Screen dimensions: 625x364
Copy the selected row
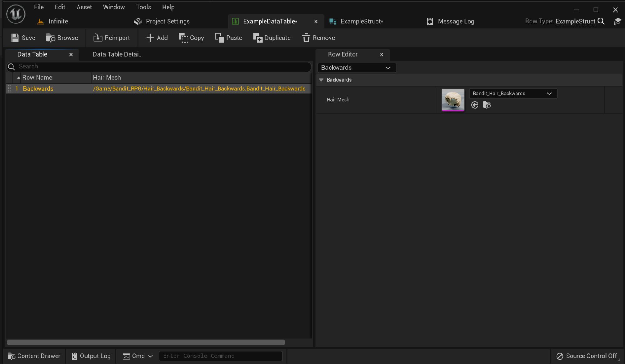tap(191, 38)
